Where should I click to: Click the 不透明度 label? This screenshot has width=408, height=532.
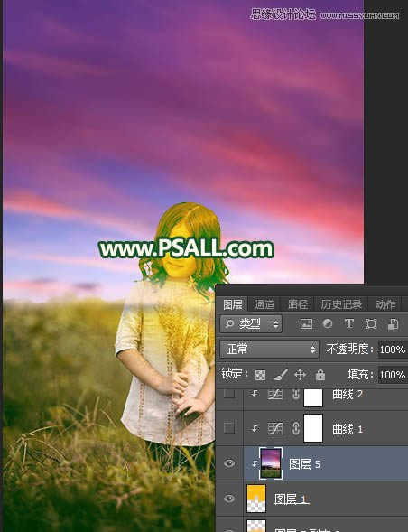(349, 350)
